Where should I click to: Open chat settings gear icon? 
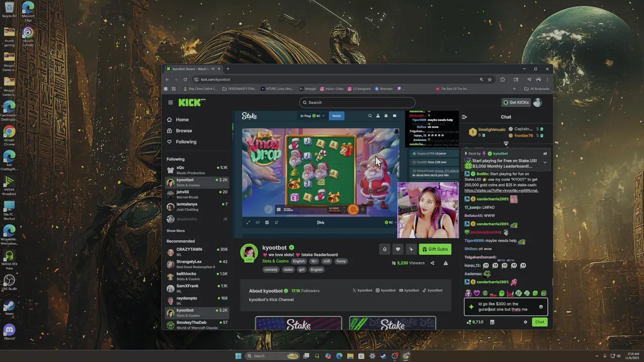point(525,322)
